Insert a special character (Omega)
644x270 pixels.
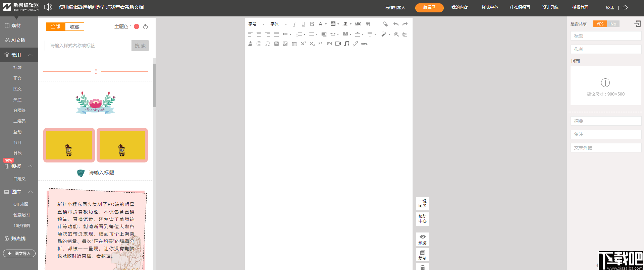pos(268,44)
